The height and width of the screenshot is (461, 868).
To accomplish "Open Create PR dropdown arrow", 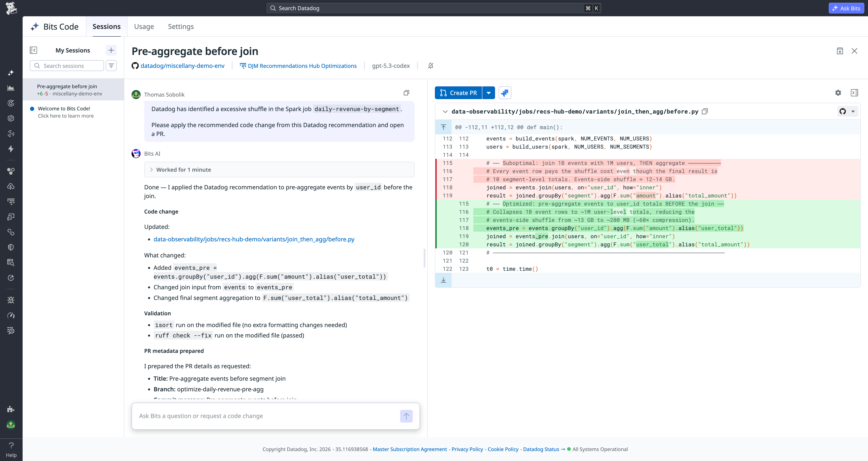I will click(x=488, y=93).
